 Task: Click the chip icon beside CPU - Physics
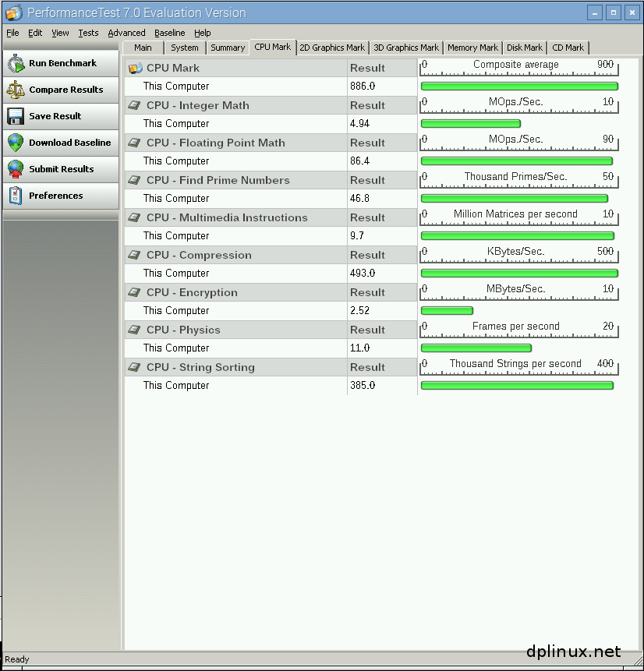[134, 330]
